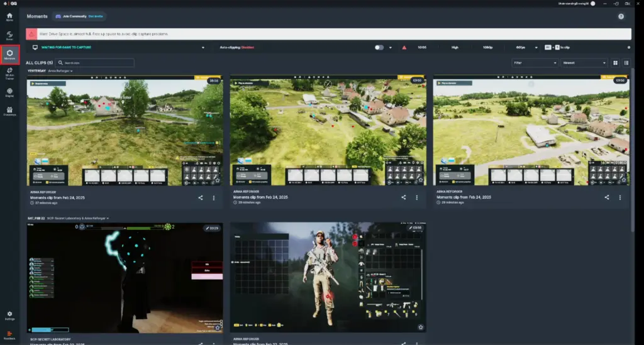Viewport: 644px width, 345px height.
Task: Switch to grid view layout
Action: [x=615, y=63]
